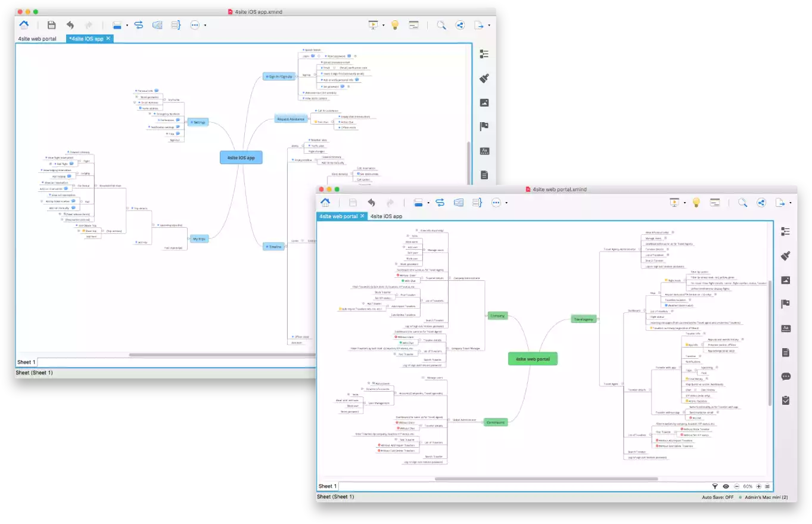The image size is (812, 524).
Task: Expand the Export dropdown arrow in web portal window
Action: tap(790, 203)
